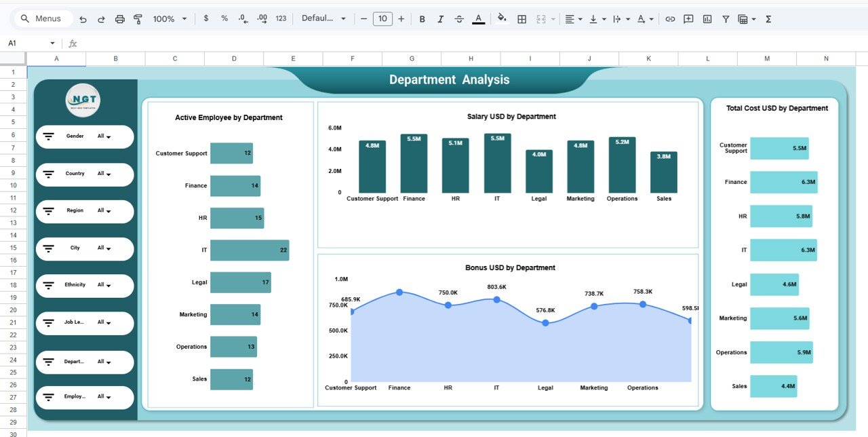868x437 pixels.
Task: Toggle strikethrough formatting
Action: [x=458, y=18]
